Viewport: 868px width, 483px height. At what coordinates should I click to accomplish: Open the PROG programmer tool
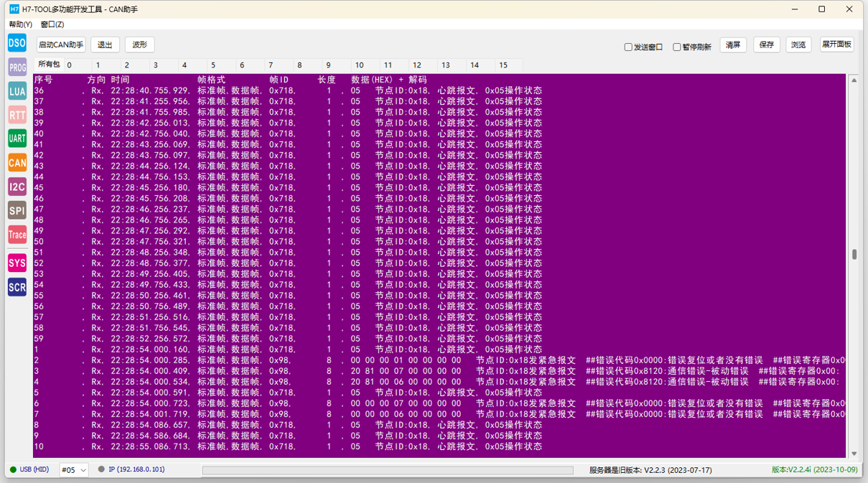[x=17, y=67]
